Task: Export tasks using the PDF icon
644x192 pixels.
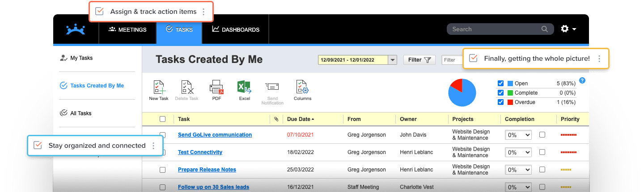Action: (216, 88)
